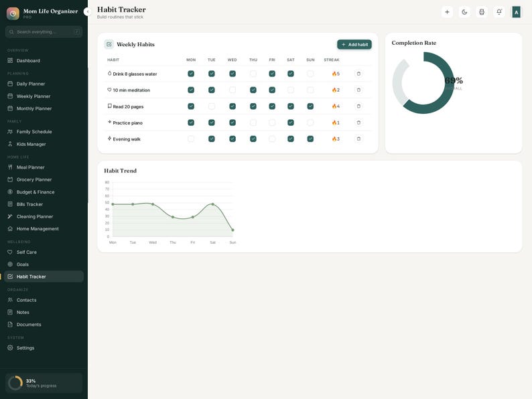Open Kids Manager section

click(x=44, y=144)
